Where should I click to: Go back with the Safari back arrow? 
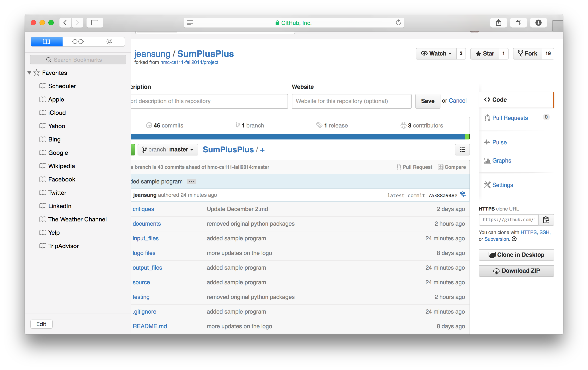[x=65, y=23]
